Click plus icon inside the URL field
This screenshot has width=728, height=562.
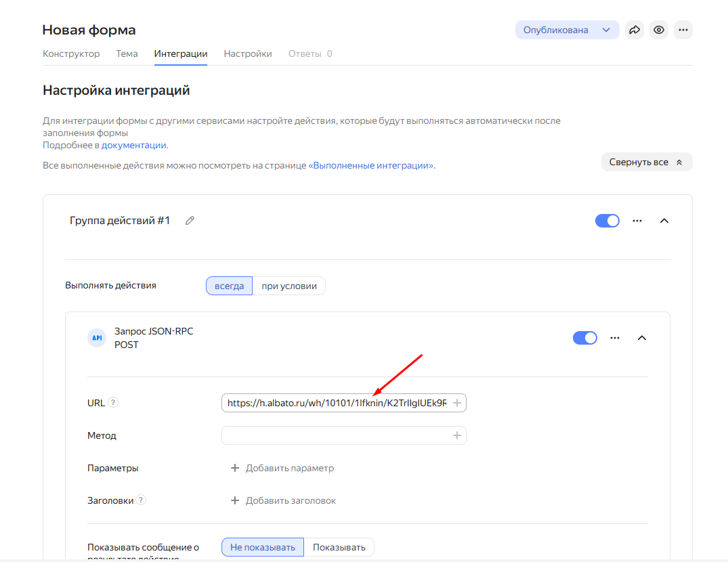click(457, 403)
